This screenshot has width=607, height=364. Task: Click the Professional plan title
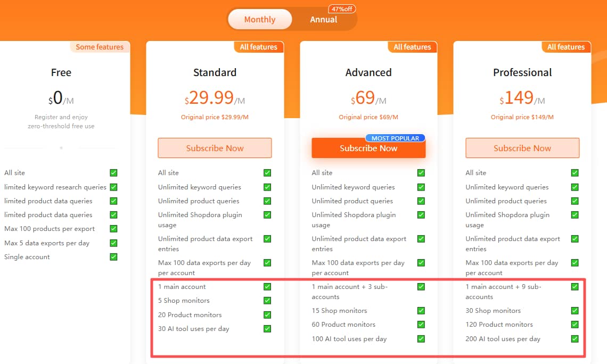(x=522, y=72)
